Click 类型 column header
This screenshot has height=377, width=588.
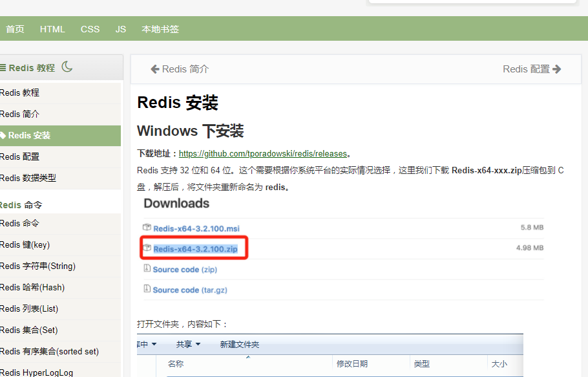click(x=422, y=364)
